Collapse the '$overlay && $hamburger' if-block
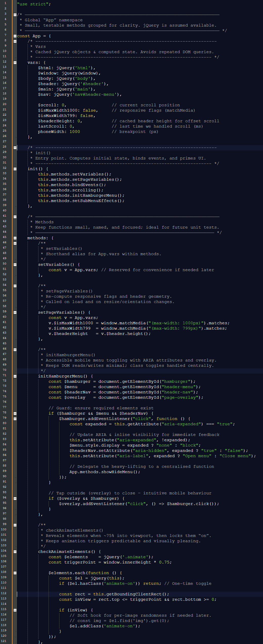Screen dimensions: 263x644 point(15,498)
